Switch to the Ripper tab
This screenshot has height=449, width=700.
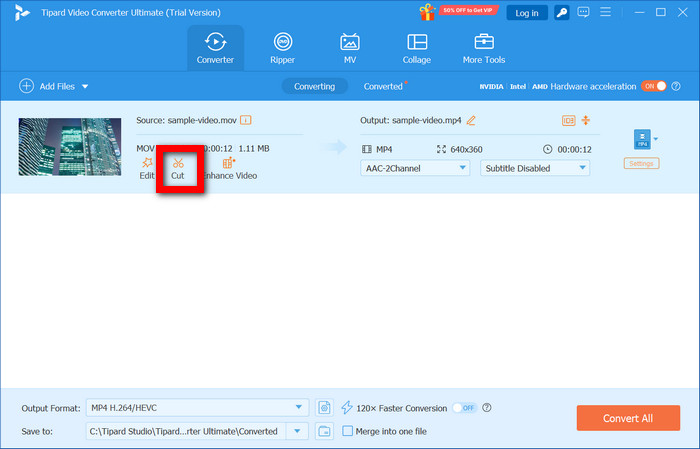[283, 48]
